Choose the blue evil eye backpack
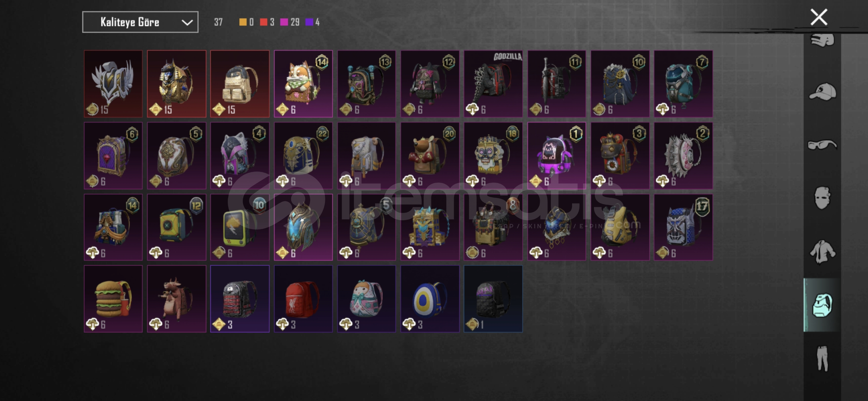The height and width of the screenshot is (401, 868). 430,299
